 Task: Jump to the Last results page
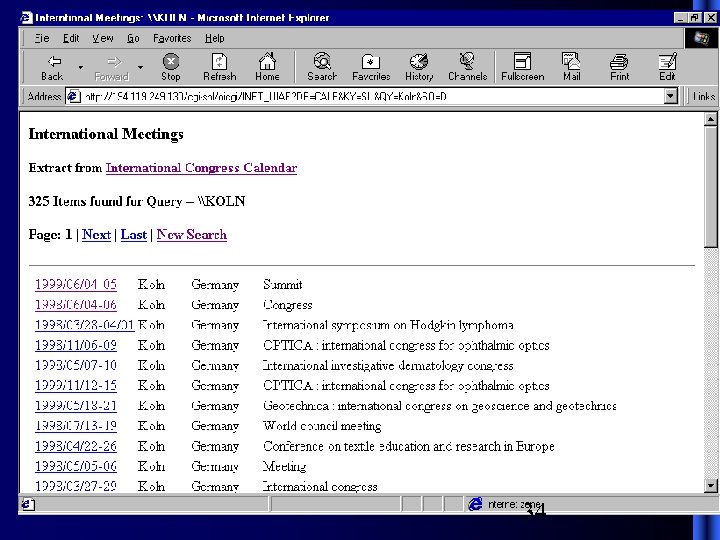coord(134,235)
